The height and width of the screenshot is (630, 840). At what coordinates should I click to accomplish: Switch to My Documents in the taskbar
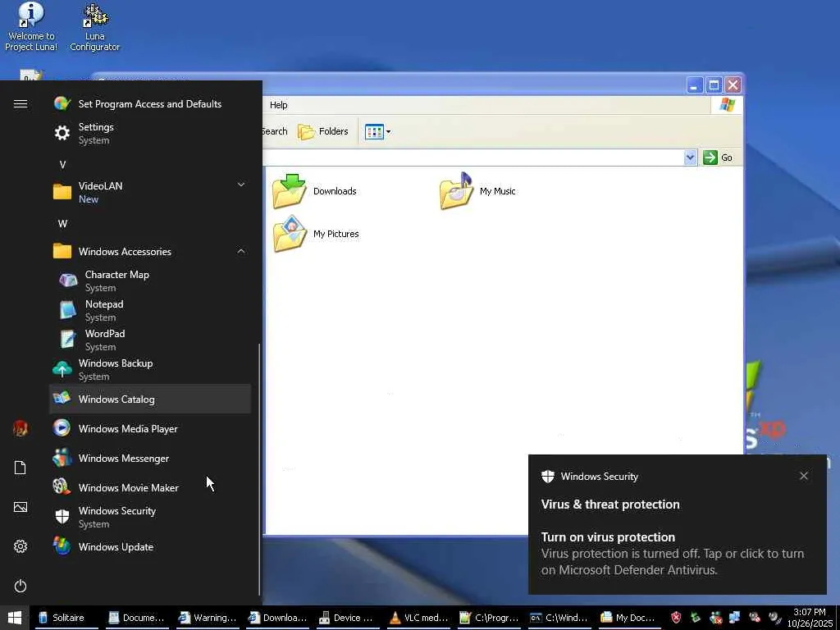pyautogui.click(x=629, y=618)
